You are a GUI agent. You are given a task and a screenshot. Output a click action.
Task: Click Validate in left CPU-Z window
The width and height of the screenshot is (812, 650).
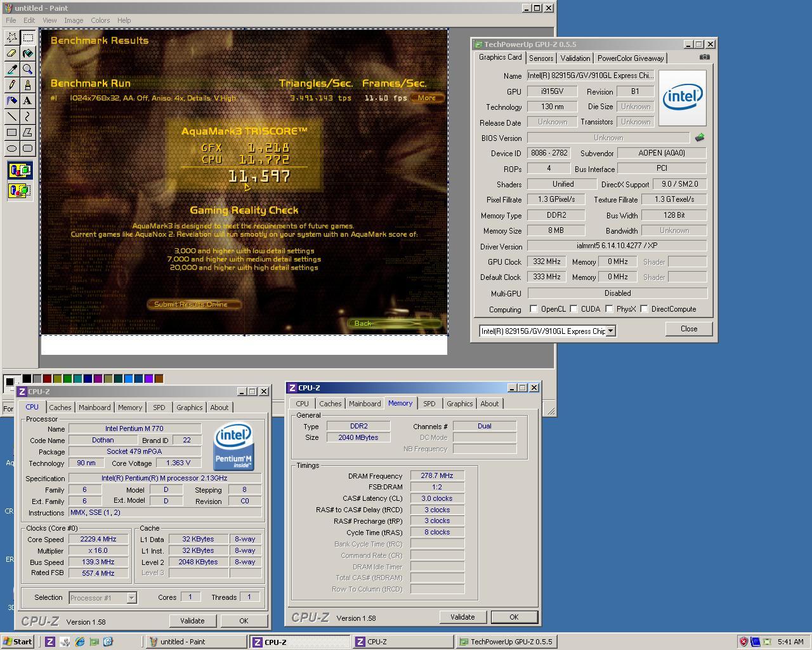(192, 621)
